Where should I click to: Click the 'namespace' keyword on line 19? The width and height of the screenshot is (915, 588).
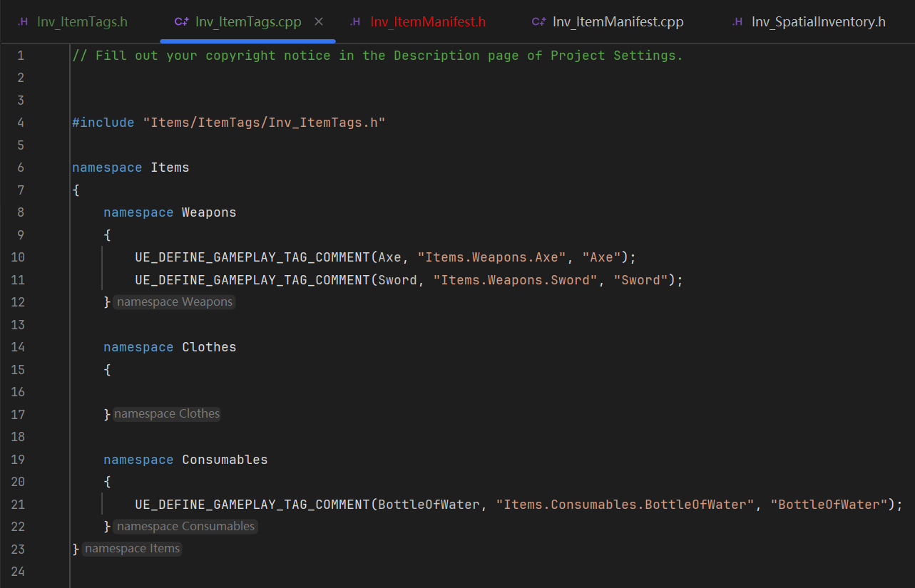138,460
